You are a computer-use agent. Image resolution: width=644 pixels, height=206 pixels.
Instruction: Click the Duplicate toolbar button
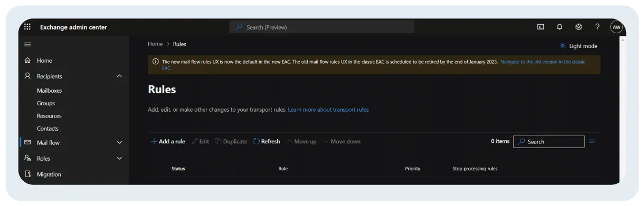click(x=231, y=141)
